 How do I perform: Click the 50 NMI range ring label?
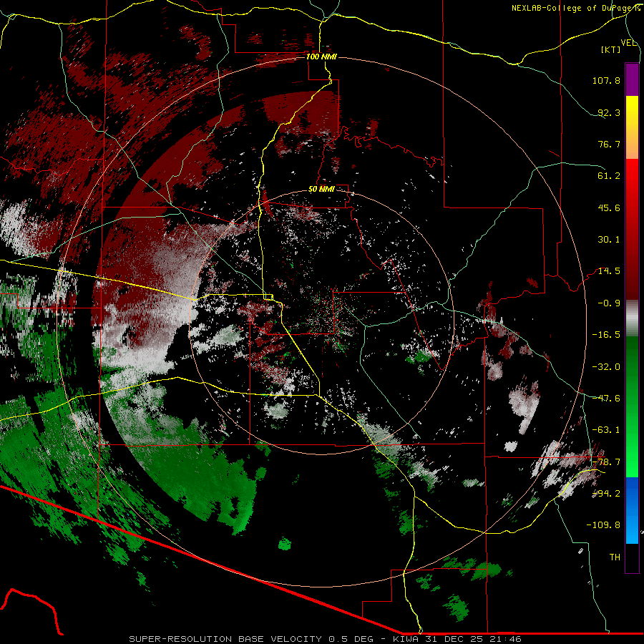pos(321,189)
